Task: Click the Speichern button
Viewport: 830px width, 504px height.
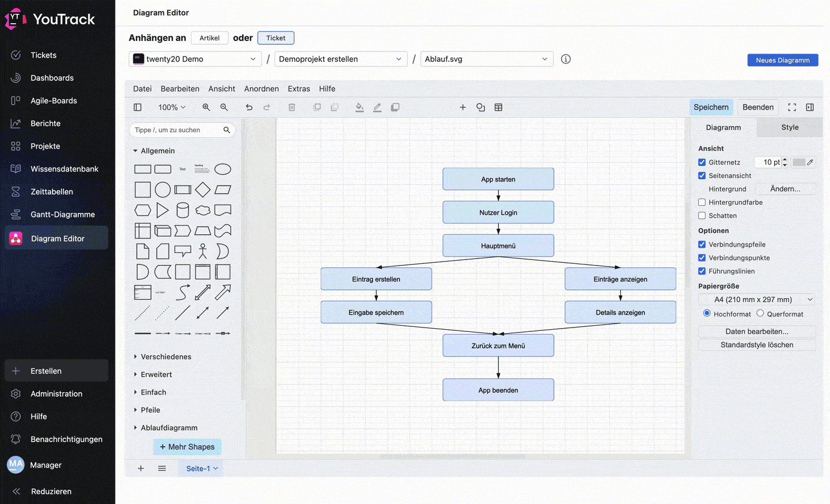Action: click(711, 107)
